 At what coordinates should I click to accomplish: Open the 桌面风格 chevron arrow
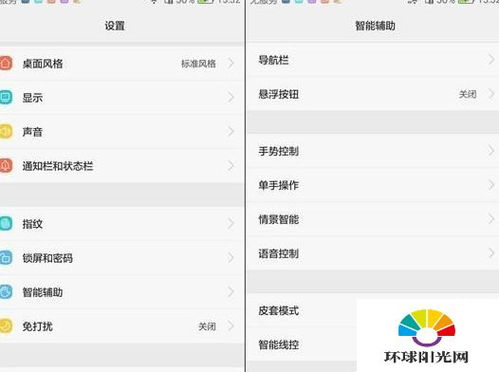[231, 63]
